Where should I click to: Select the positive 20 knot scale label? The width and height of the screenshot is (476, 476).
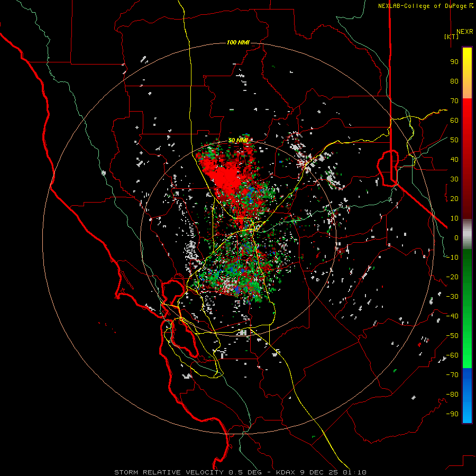(x=454, y=199)
